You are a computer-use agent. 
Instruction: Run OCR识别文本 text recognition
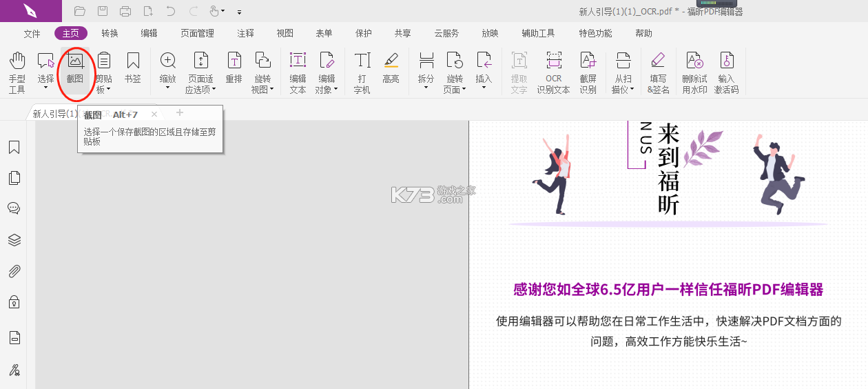553,72
